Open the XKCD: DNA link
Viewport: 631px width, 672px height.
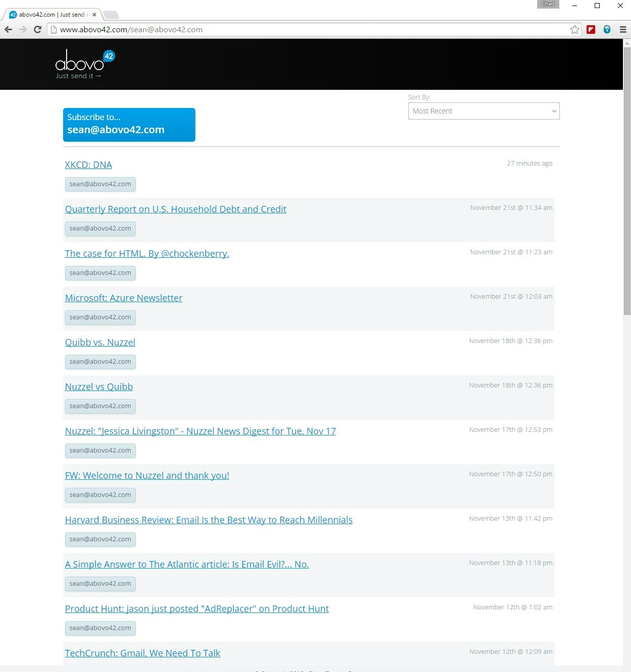[x=88, y=165]
